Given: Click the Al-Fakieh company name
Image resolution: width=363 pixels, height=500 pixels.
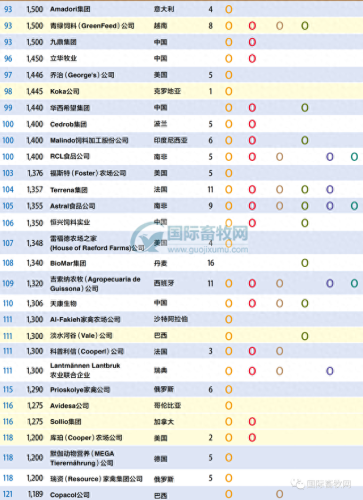Looking at the screenshot, I should tap(85, 319).
